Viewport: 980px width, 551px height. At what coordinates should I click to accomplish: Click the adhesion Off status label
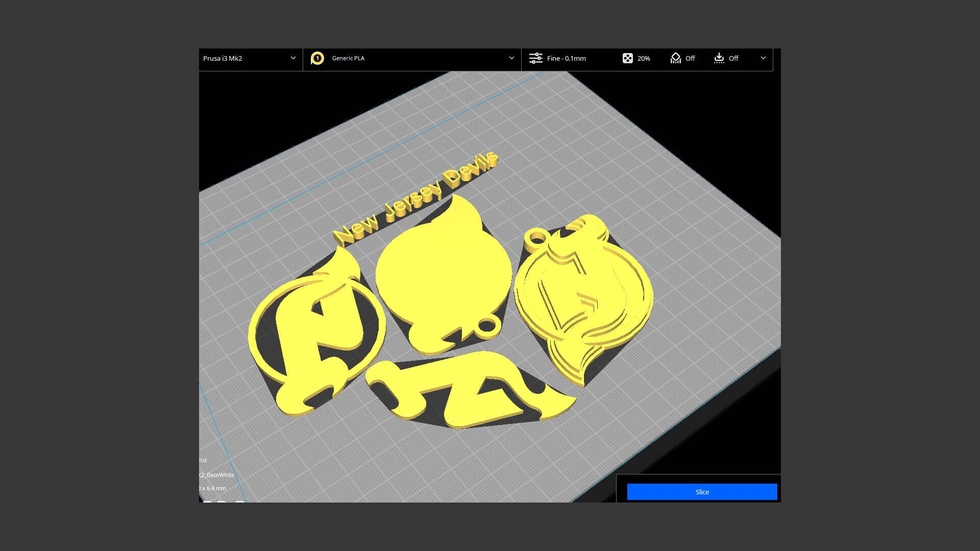click(x=733, y=58)
